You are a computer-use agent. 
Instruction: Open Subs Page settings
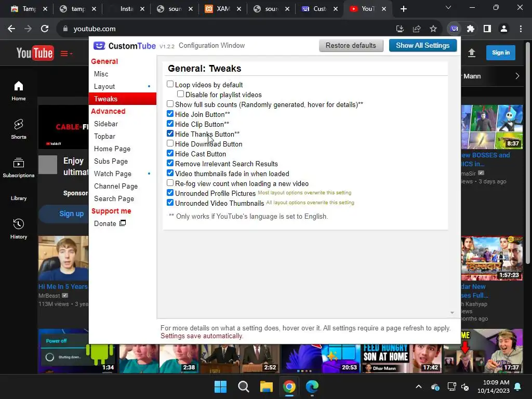coord(123,161)
